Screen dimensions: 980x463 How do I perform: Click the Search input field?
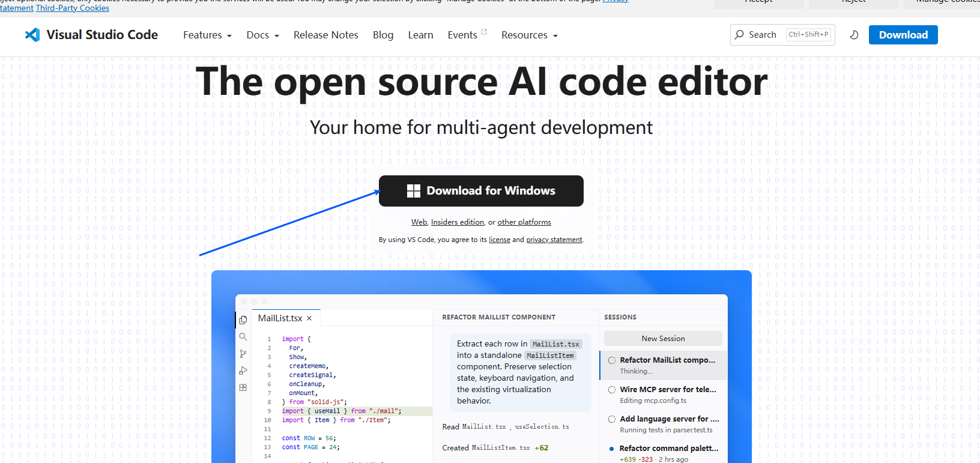click(782, 35)
